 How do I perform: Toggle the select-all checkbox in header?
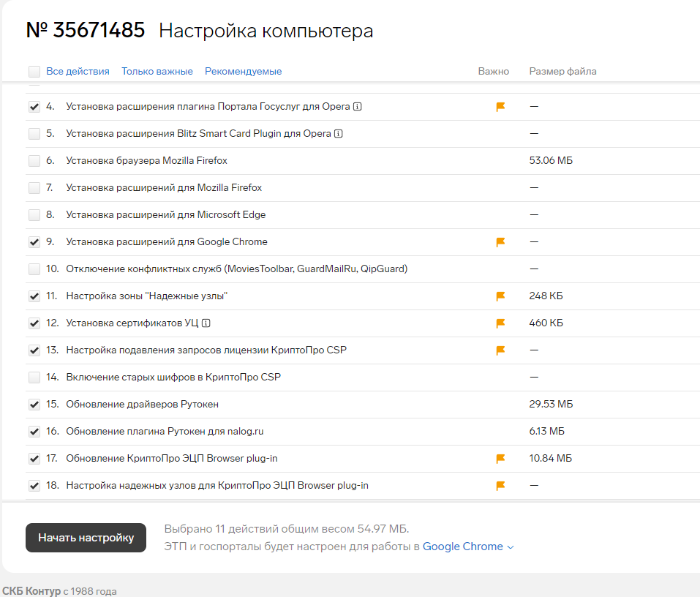pos(34,71)
